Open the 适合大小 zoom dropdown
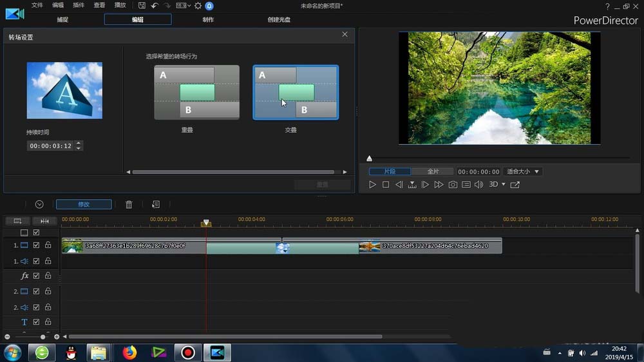Screen dimensions: 644x362 pos(523,171)
